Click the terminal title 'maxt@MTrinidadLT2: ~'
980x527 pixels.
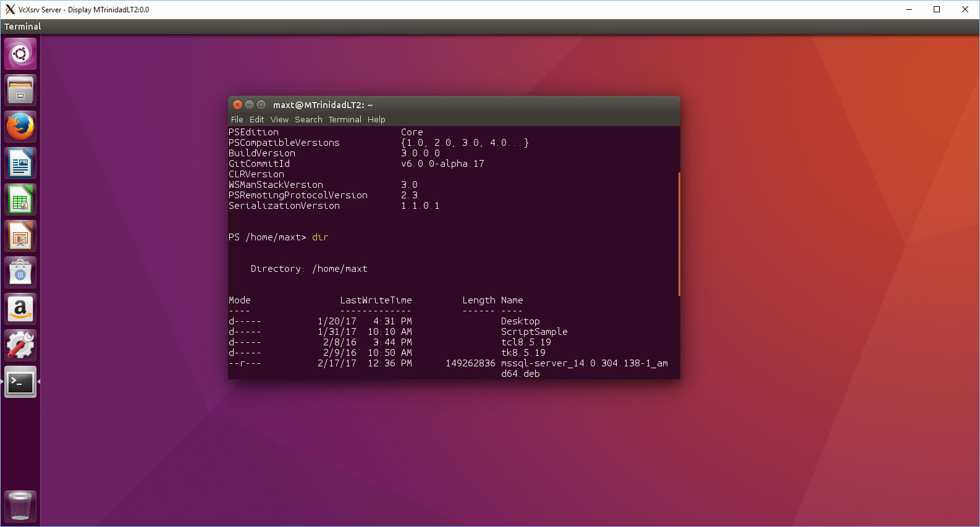click(x=323, y=104)
